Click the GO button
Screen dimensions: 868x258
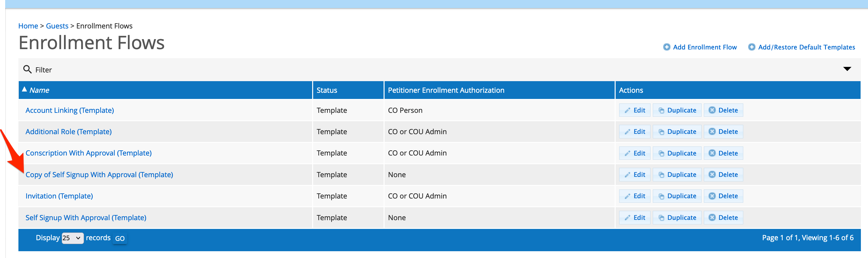120,238
